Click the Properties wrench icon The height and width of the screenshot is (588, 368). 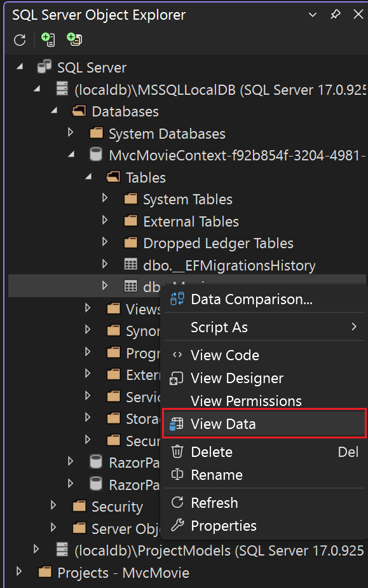(177, 525)
